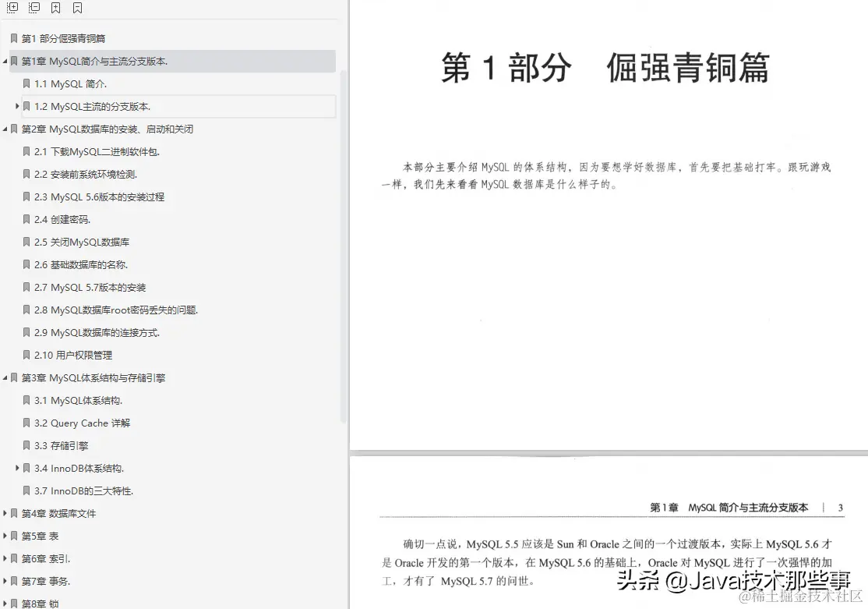Click the expand all bookmarks icon
The image size is (868, 609).
[12, 8]
